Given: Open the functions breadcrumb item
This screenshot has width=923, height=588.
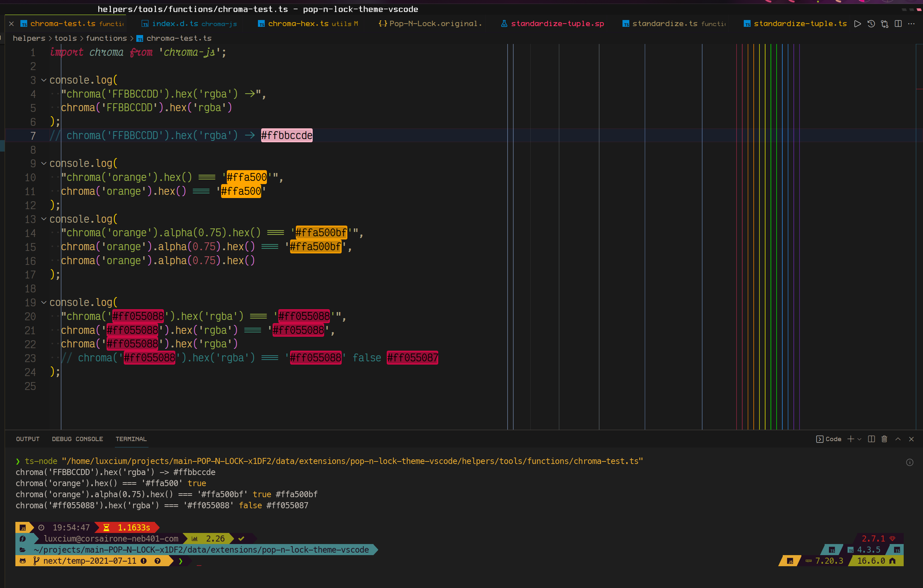Looking at the screenshot, I should click(107, 38).
